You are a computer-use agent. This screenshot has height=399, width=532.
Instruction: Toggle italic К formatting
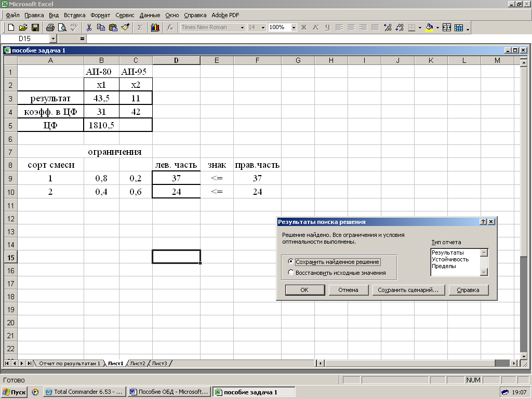(316, 28)
